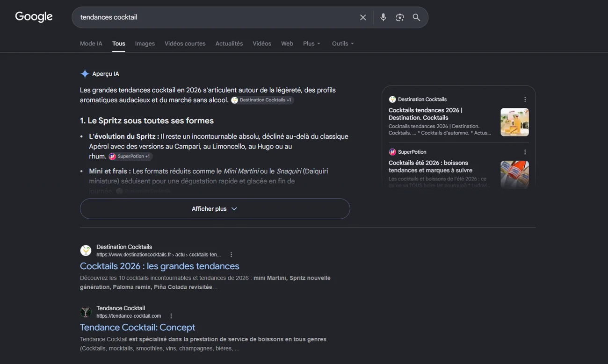Open the Outils dropdown
Image resolution: width=608 pixels, height=364 pixels.
[343, 43]
